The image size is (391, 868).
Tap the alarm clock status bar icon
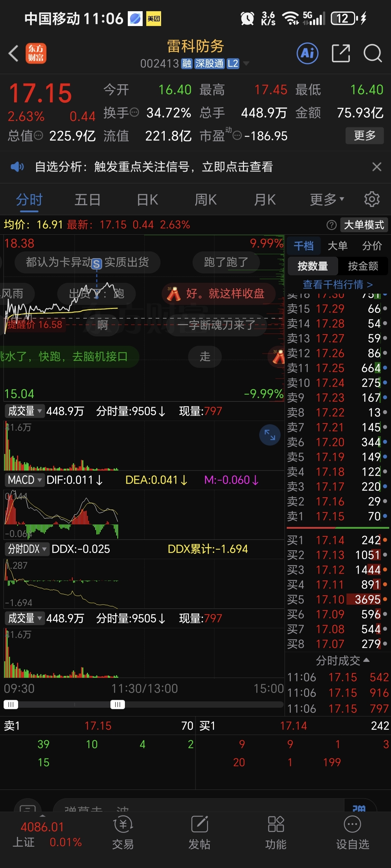(247, 18)
